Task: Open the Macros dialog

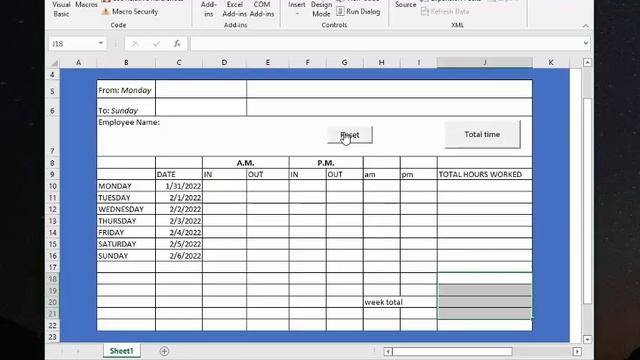Action: click(86, 5)
